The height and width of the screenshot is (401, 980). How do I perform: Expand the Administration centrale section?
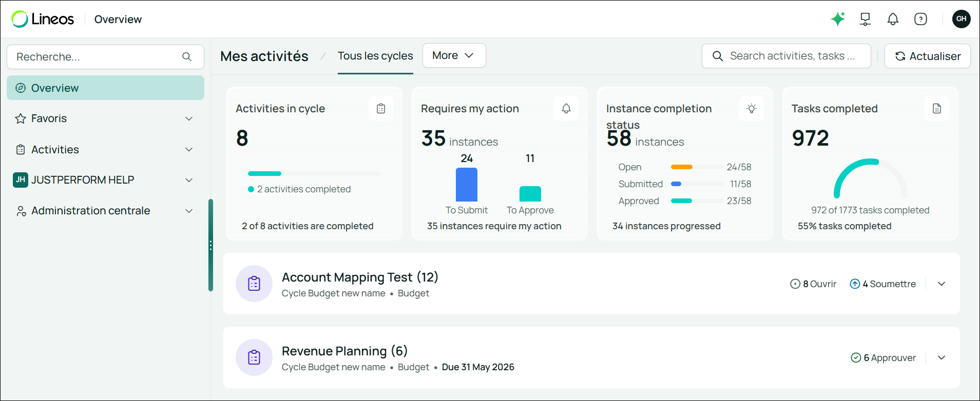pos(189,211)
